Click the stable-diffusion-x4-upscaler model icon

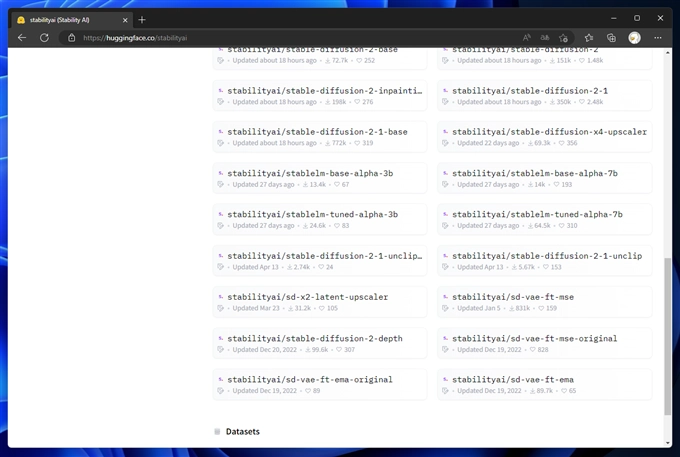coord(445,131)
